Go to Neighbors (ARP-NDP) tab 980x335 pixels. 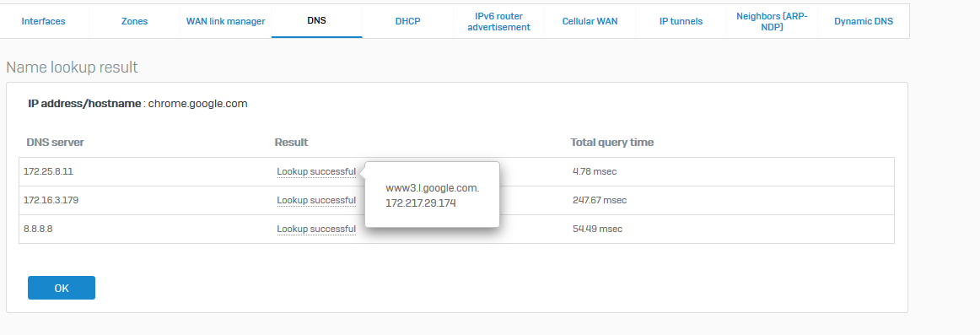pos(773,21)
